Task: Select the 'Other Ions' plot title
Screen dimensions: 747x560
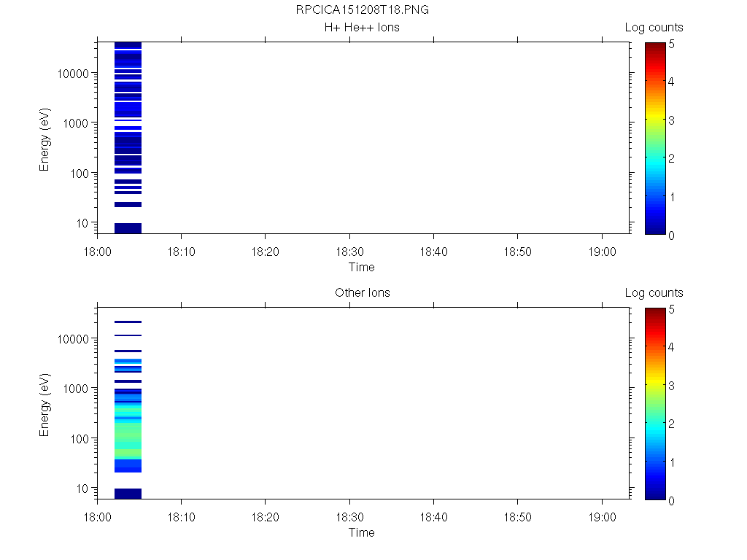Action: 362,293
